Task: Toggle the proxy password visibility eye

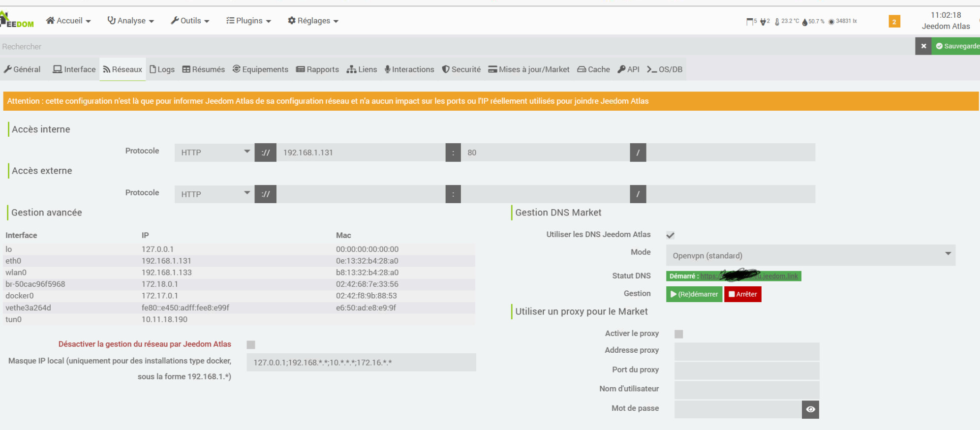Action: click(x=810, y=409)
